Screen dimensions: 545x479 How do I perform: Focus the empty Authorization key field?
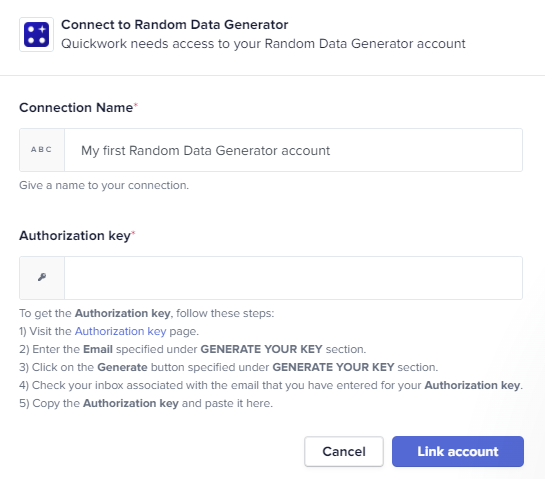pyautogui.click(x=293, y=278)
